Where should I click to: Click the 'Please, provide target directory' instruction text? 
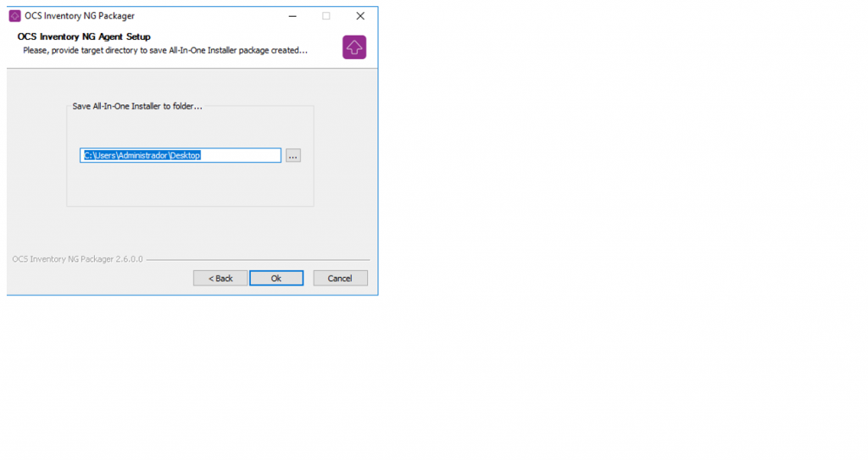coord(165,50)
